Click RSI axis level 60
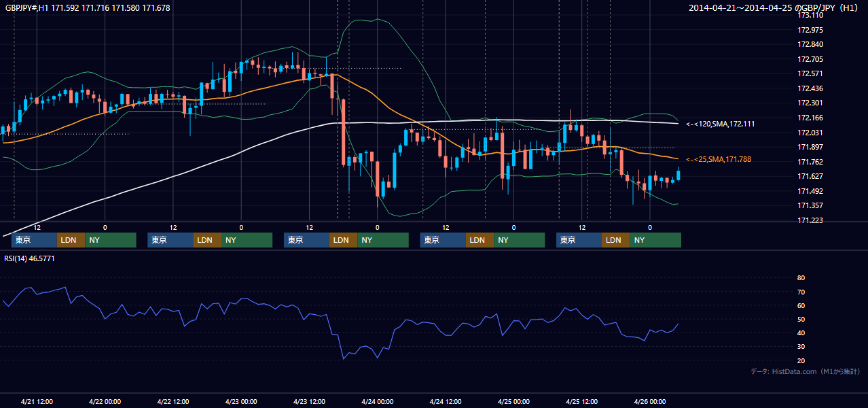This screenshot has height=408, width=868. [801, 305]
